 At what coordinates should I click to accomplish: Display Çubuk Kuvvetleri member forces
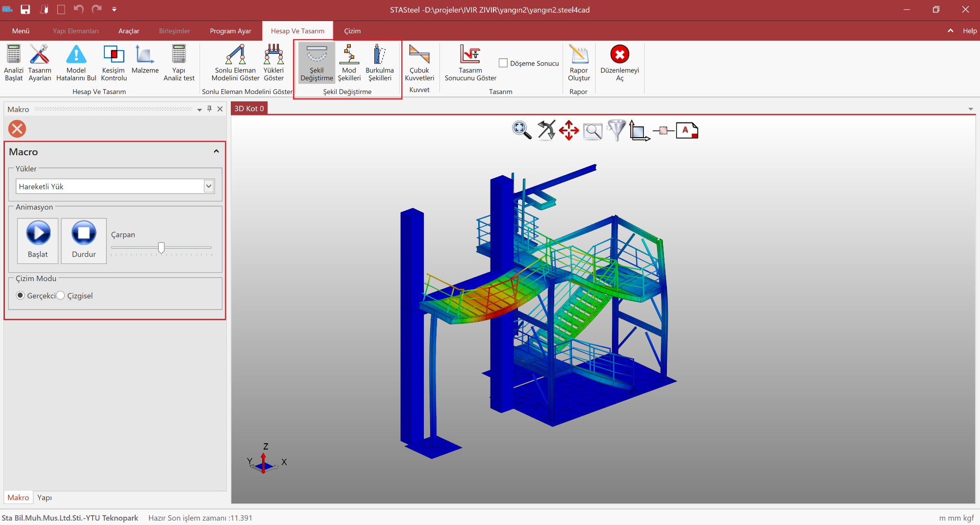(419, 55)
